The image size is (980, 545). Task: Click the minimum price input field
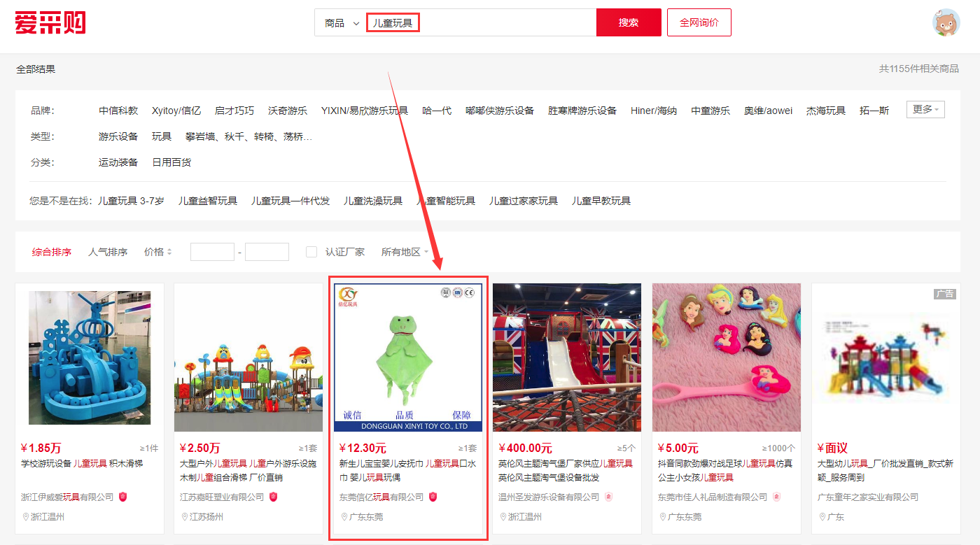pos(212,252)
